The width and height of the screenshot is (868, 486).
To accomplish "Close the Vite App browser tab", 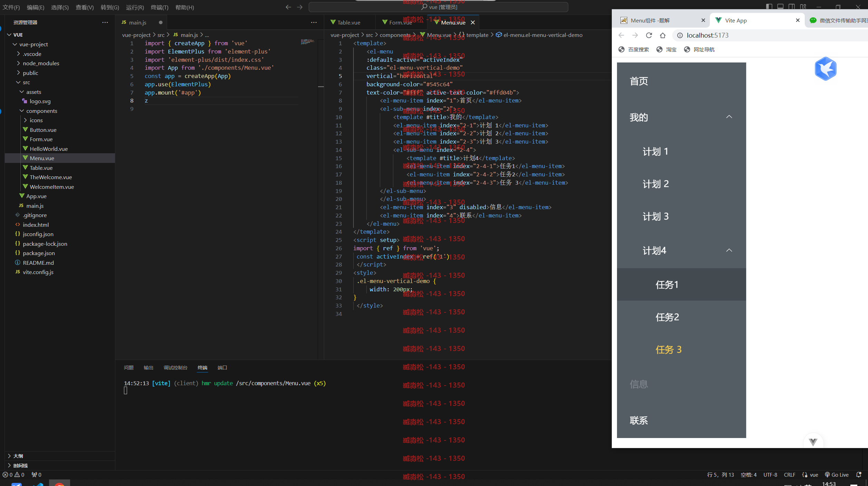I will [x=798, y=20].
